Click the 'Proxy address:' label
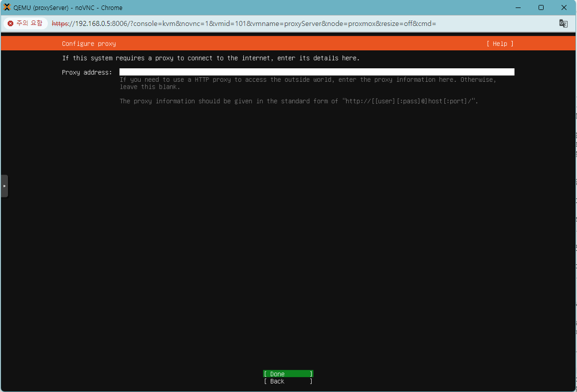 click(x=87, y=72)
